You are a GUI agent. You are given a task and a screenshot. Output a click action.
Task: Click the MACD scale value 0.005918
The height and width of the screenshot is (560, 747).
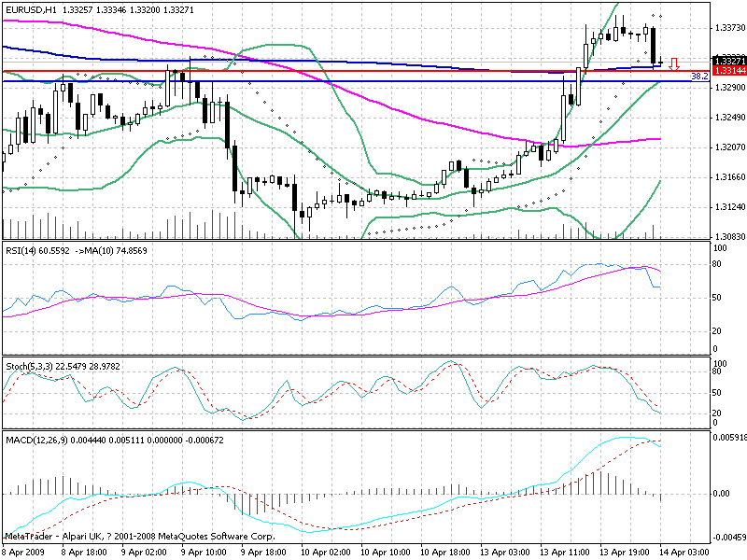(730, 437)
